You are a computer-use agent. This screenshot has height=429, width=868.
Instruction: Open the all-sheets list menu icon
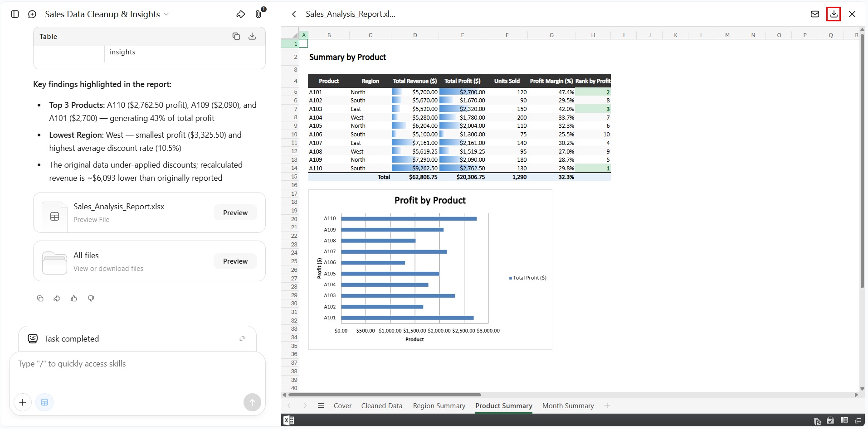[x=321, y=405]
